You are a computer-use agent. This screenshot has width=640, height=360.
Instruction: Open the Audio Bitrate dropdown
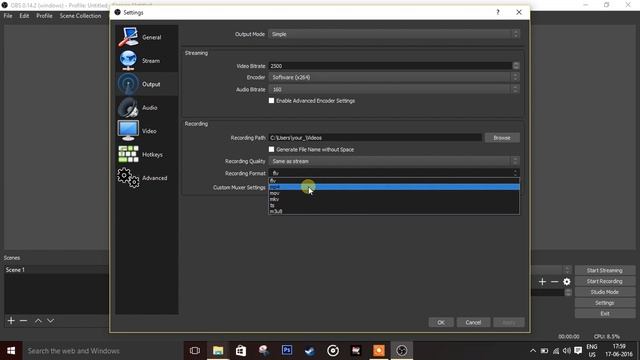click(394, 89)
